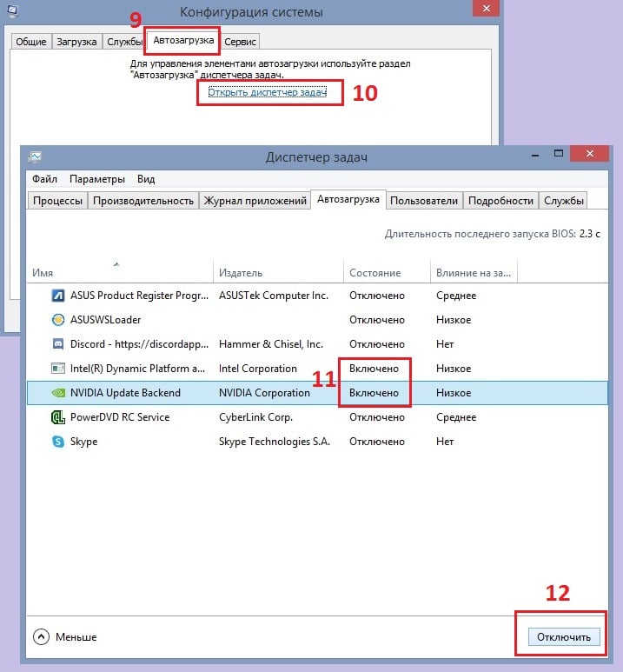This screenshot has width=623, height=672.
Task: Click the PowerDVD RC Service icon
Action: tap(58, 417)
